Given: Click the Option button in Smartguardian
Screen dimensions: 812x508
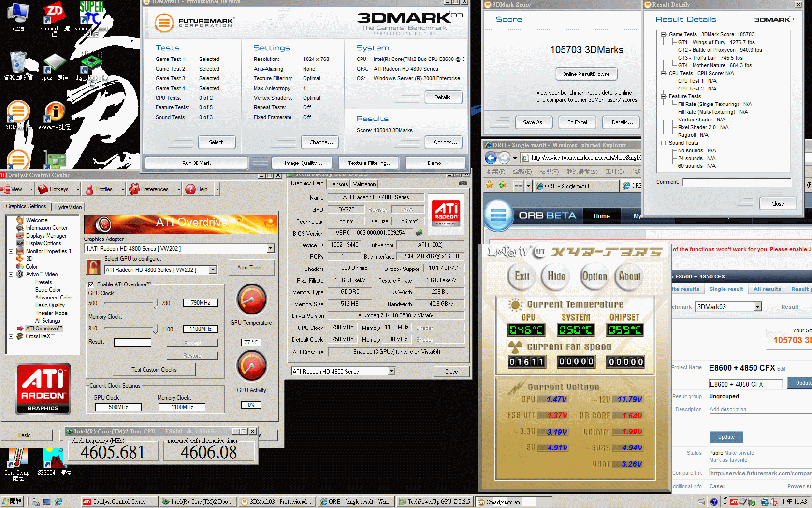Looking at the screenshot, I should coord(594,276).
